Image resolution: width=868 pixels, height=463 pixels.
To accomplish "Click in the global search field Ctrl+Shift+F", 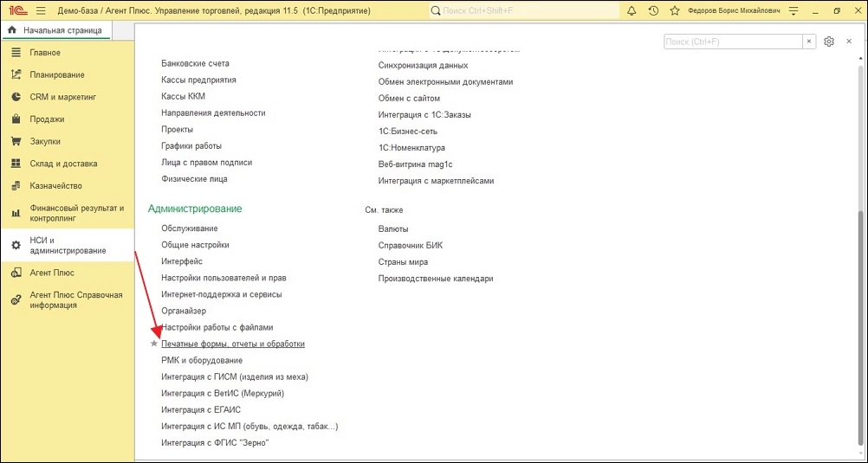I will (524, 11).
